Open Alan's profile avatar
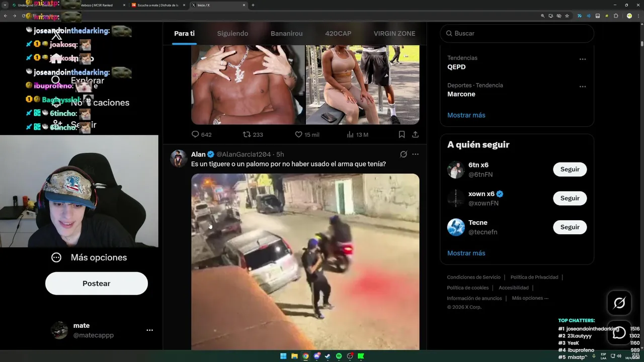Image resolution: width=644 pixels, height=362 pixels. point(179,158)
